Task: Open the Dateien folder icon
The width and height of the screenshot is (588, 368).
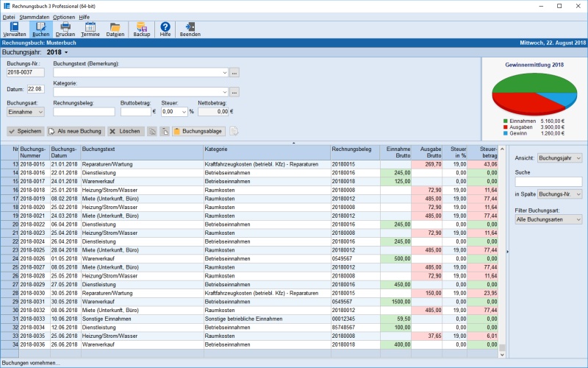Action: click(115, 29)
